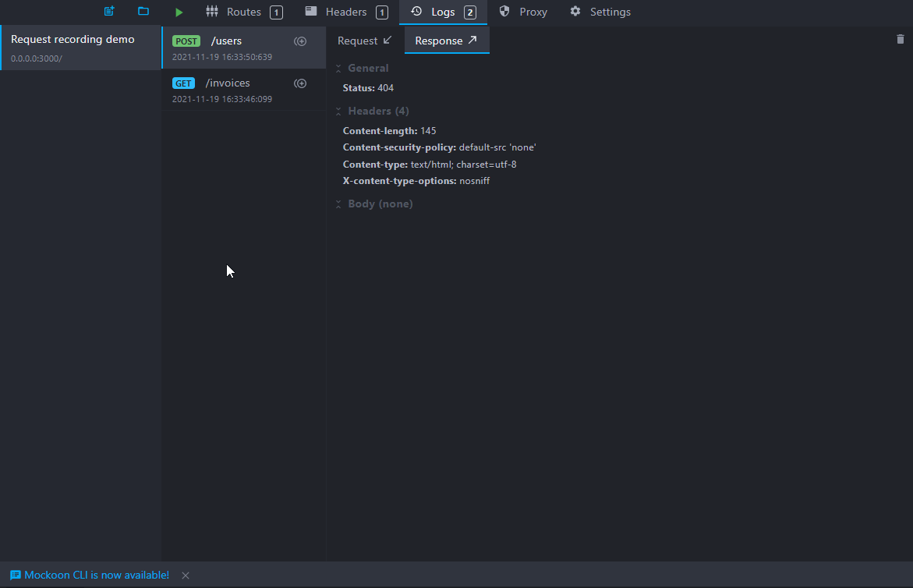Open Mockoon CLI is now available link
This screenshot has height=588, width=913.
click(97, 576)
